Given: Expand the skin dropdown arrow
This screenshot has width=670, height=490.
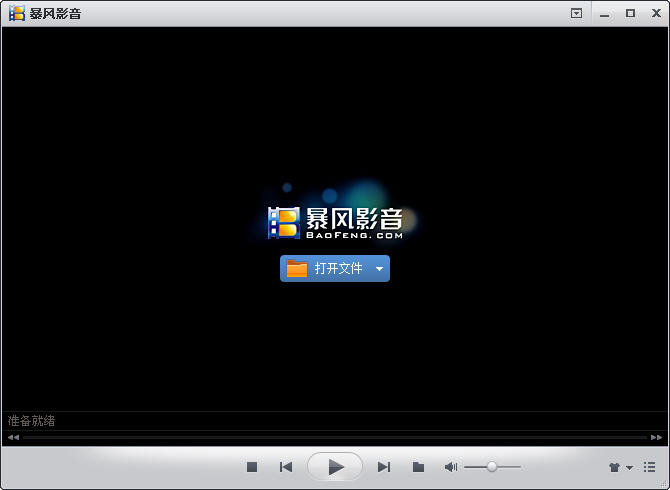Looking at the screenshot, I should point(629,468).
